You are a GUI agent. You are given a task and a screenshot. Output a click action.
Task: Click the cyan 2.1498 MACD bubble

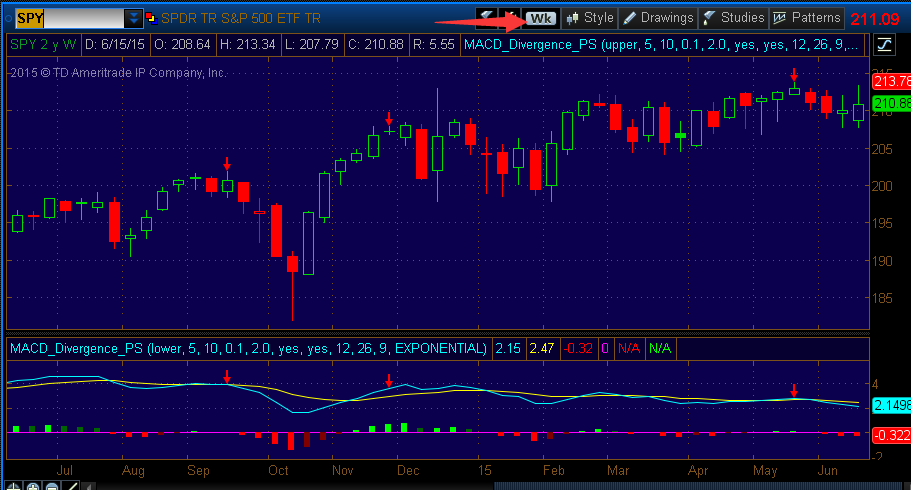point(891,405)
